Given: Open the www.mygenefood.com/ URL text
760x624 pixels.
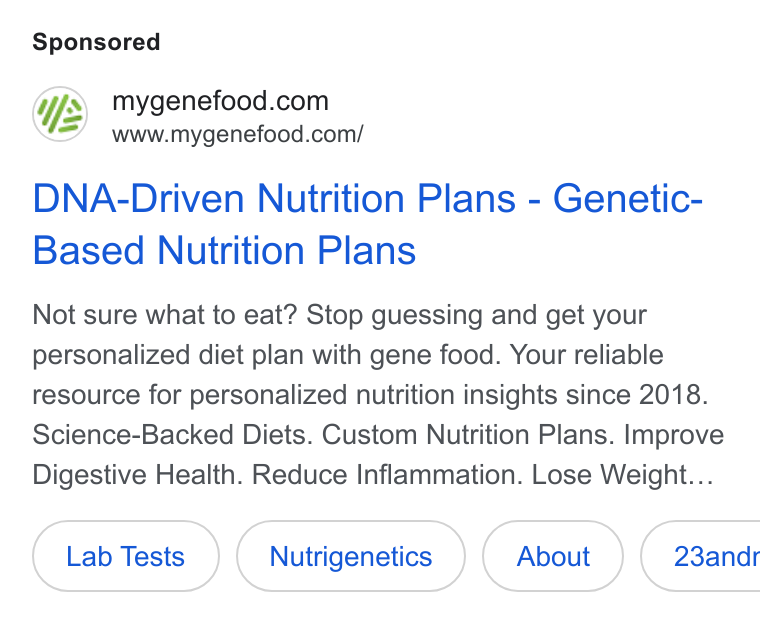Looking at the screenshot, I should pos(238,135).
